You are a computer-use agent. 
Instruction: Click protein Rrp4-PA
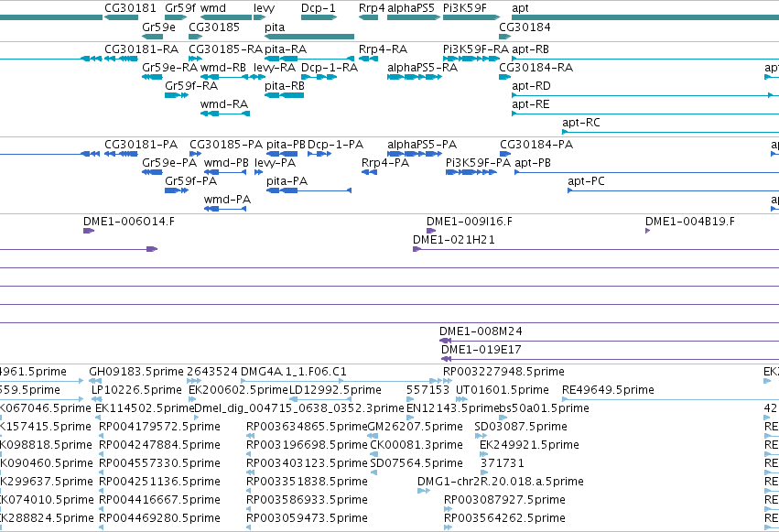click(x=385, y=163)
